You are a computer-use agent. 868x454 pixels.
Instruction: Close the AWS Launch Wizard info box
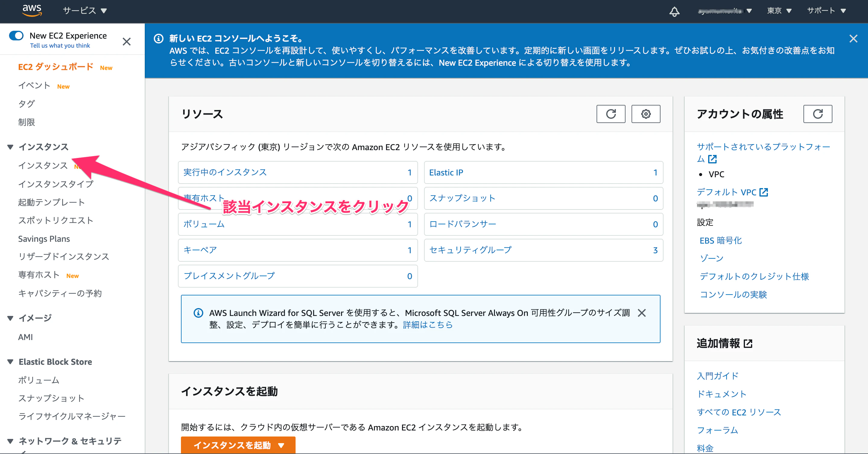coord(642,313)
